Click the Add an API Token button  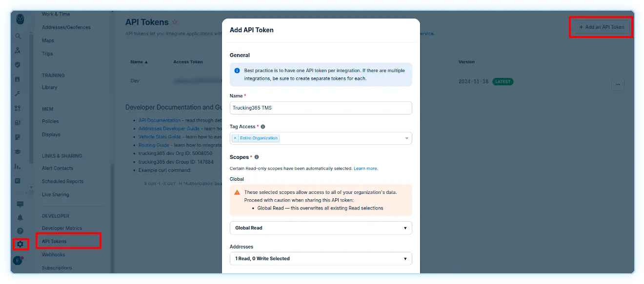coord(601,27)
